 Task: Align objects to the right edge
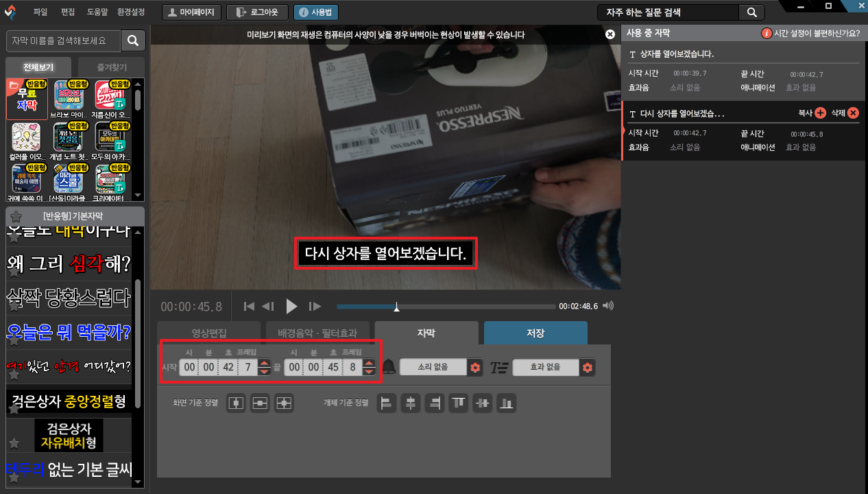435,403
